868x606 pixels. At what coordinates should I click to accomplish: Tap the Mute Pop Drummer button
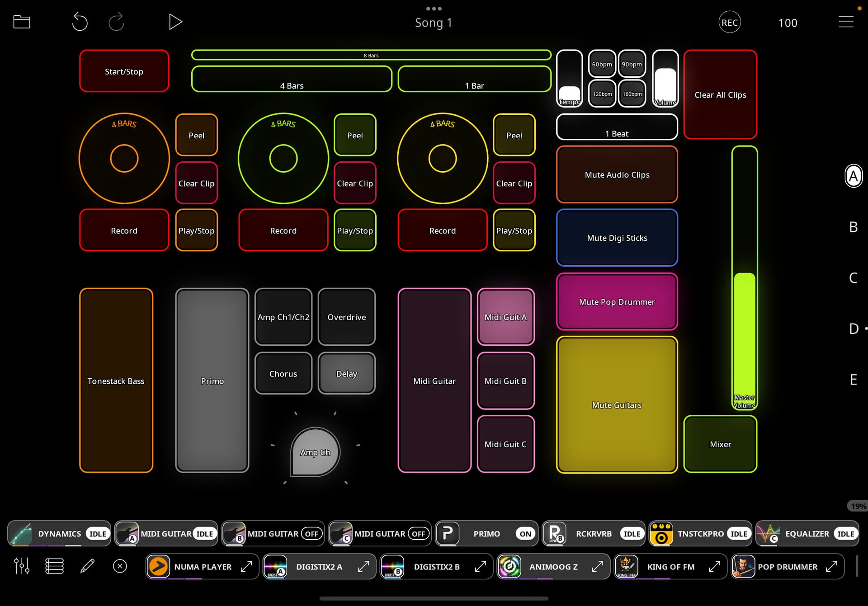617,301
